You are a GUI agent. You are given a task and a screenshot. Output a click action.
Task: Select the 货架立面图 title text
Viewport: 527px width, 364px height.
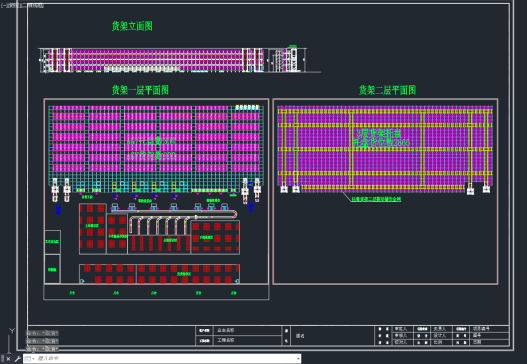click(132, 26)
